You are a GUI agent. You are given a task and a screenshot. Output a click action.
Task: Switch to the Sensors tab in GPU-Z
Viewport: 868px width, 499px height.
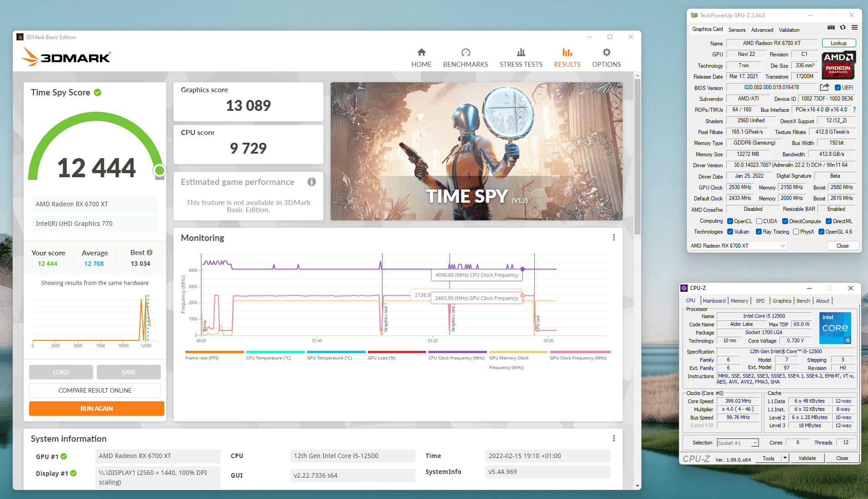pyautogui.click(x=737, y=30)
